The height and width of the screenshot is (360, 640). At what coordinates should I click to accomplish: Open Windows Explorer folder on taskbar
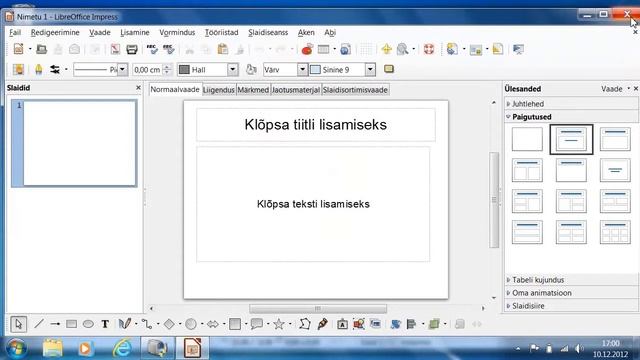53,348
